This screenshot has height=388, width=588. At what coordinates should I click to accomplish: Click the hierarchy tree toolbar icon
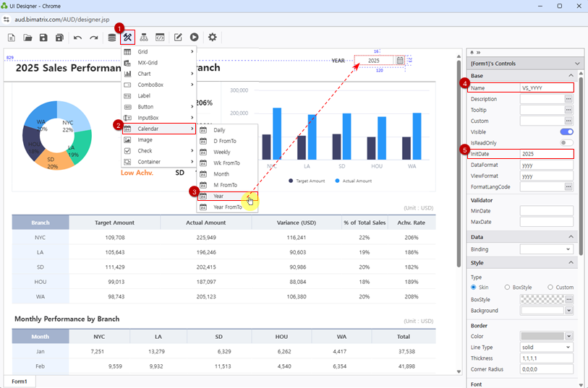coord(144,38)
